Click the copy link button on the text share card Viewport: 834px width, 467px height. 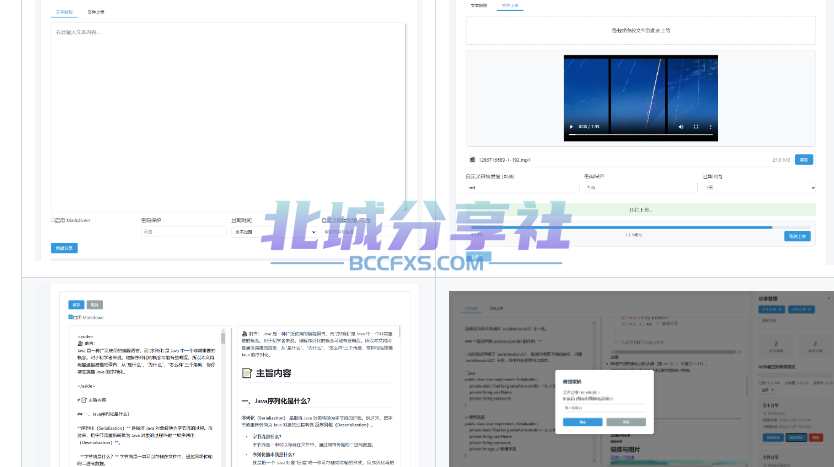(773, 437)
